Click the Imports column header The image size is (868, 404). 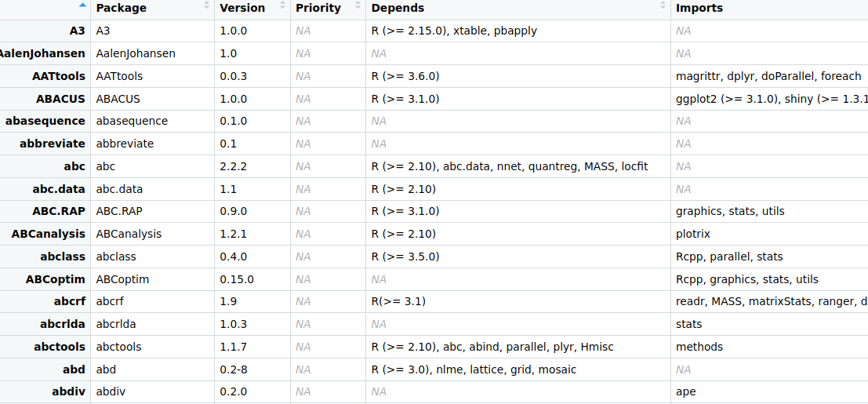click(x=769, y=9)
